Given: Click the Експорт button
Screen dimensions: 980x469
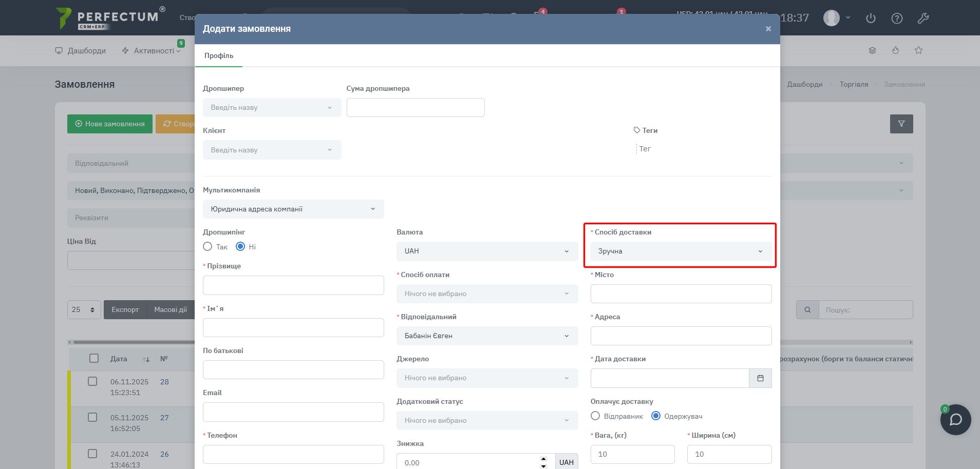Looking at the screenshot, I should point(125,310).
